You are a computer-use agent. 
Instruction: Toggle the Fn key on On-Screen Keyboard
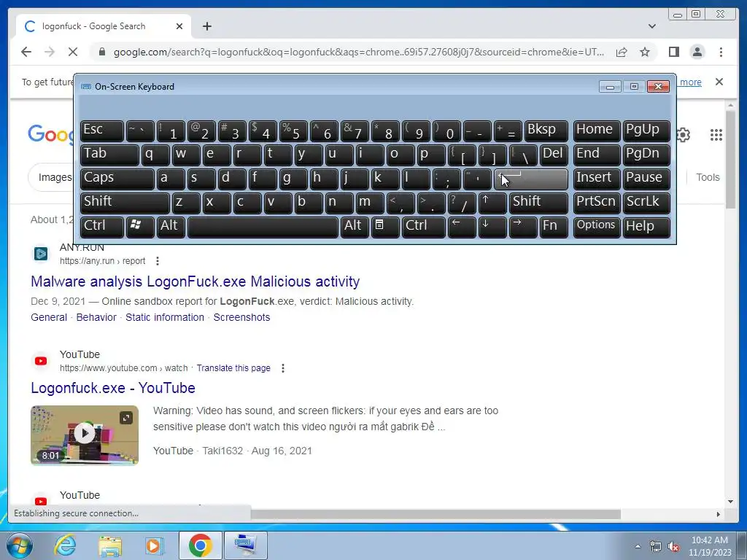coord(554,227)
